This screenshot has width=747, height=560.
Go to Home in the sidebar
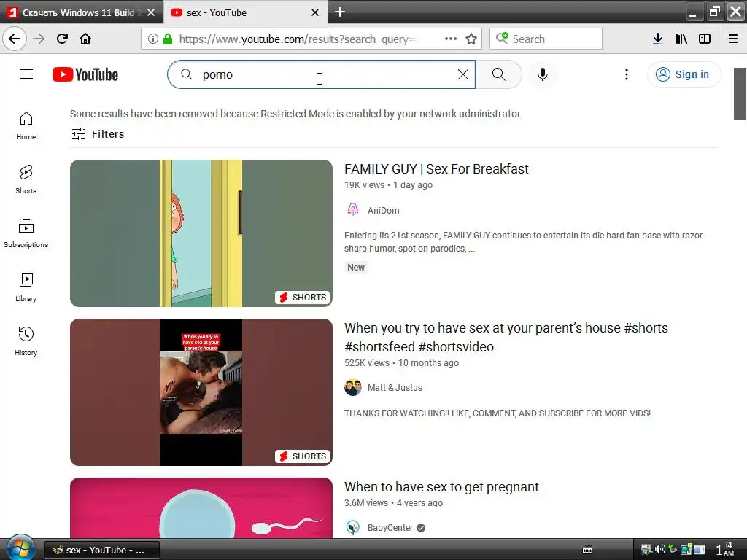point(26,125)
